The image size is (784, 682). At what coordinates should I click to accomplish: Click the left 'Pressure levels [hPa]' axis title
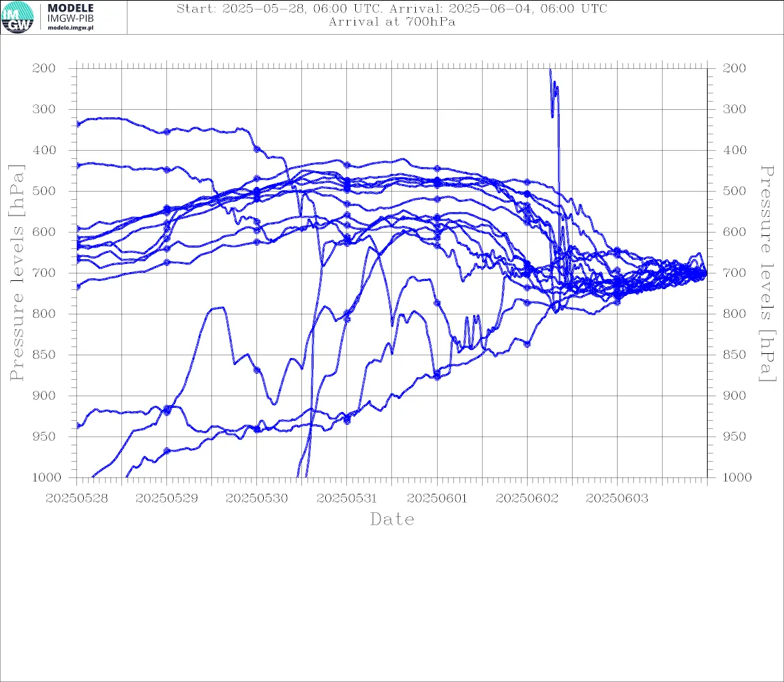[x=16, y=273]
